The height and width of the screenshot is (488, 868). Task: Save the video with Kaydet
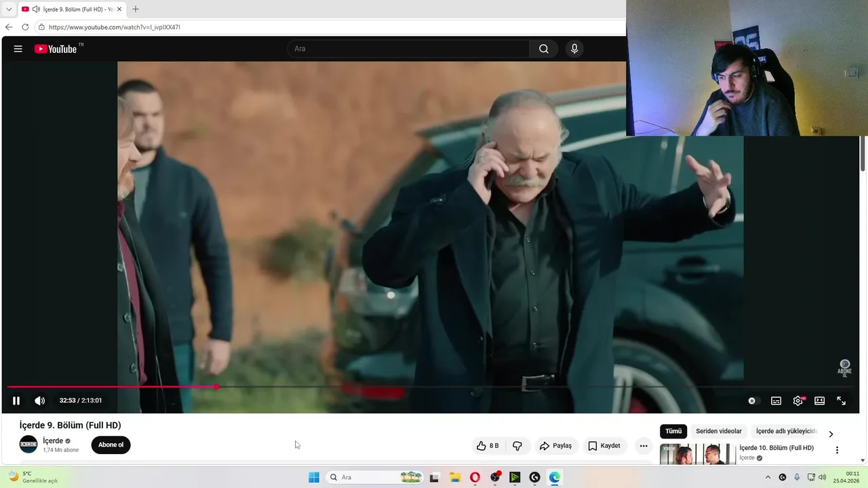(604, 445)
